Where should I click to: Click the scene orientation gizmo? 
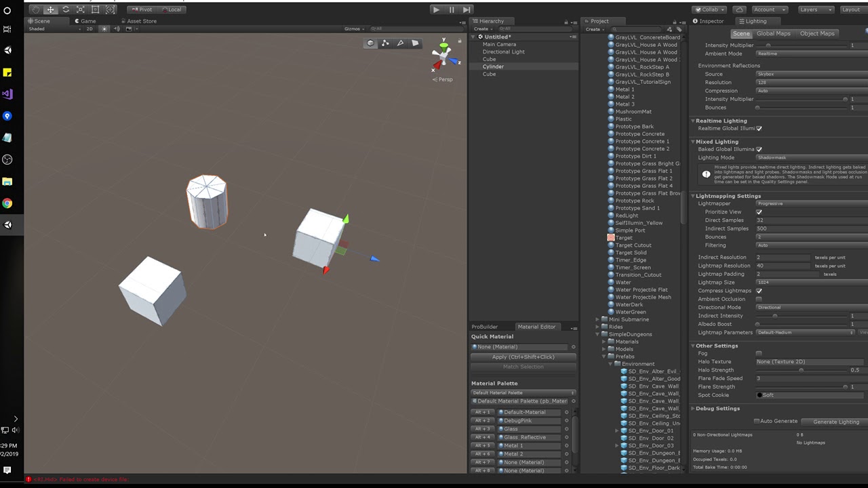point(443,56)
